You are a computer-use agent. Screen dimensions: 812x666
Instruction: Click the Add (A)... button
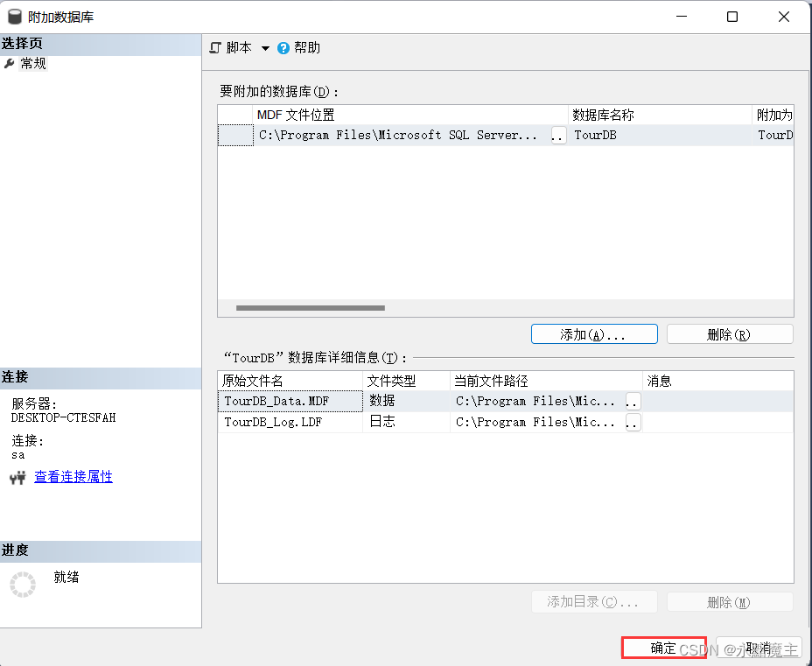point(594,334)
